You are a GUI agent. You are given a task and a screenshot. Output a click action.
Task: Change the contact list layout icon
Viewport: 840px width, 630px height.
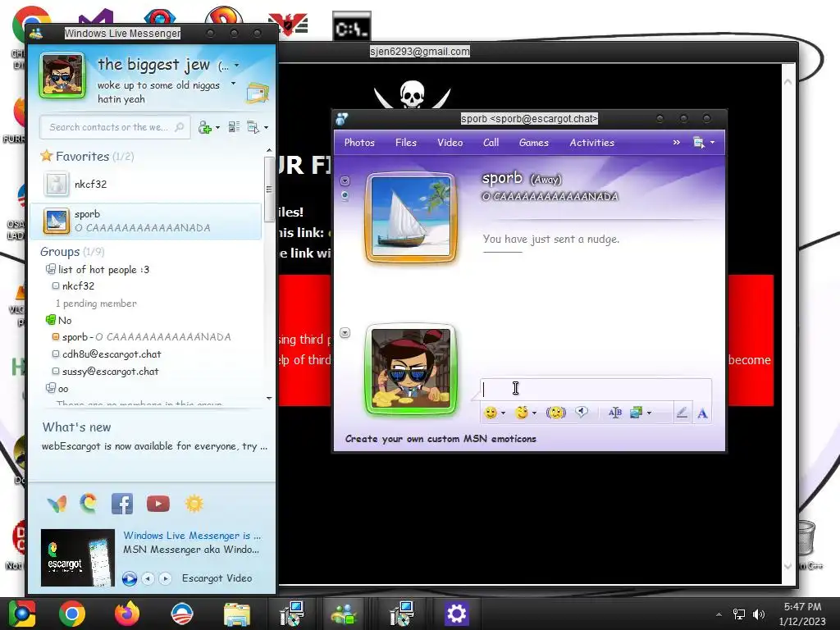pyautogui.click(x=234, y=127)
